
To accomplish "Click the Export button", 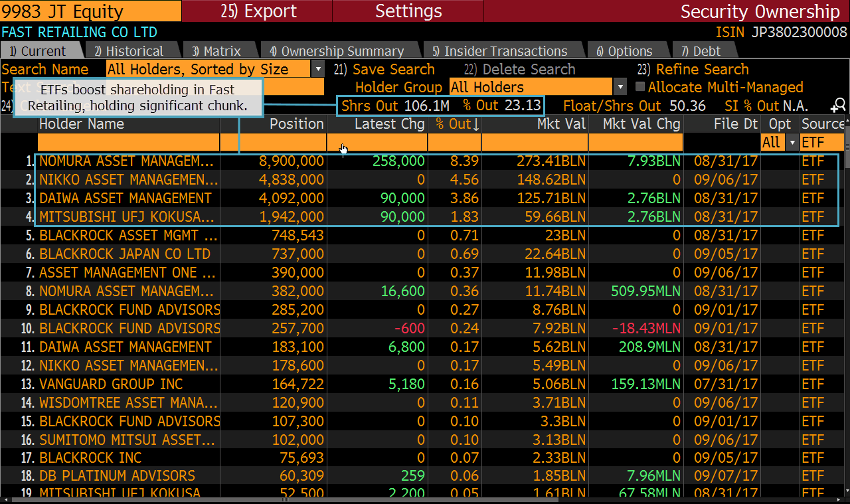I will pyautogui.click(x=259, y=11).
